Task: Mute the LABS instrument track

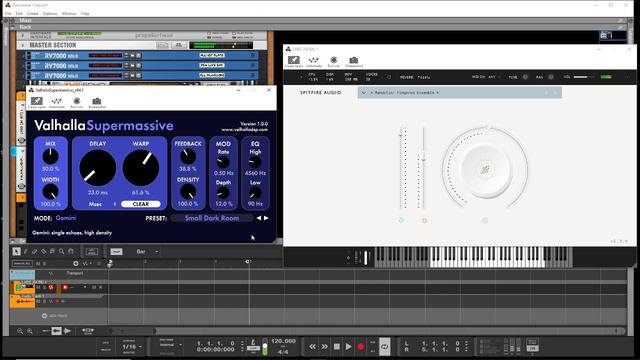Action: point(39,287)
